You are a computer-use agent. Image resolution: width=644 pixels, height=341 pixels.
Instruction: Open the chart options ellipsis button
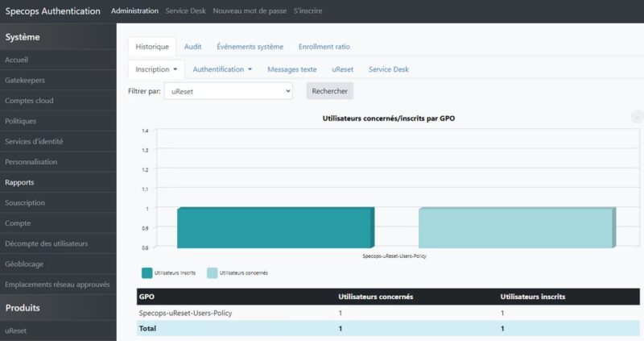(x=637, y=118)
